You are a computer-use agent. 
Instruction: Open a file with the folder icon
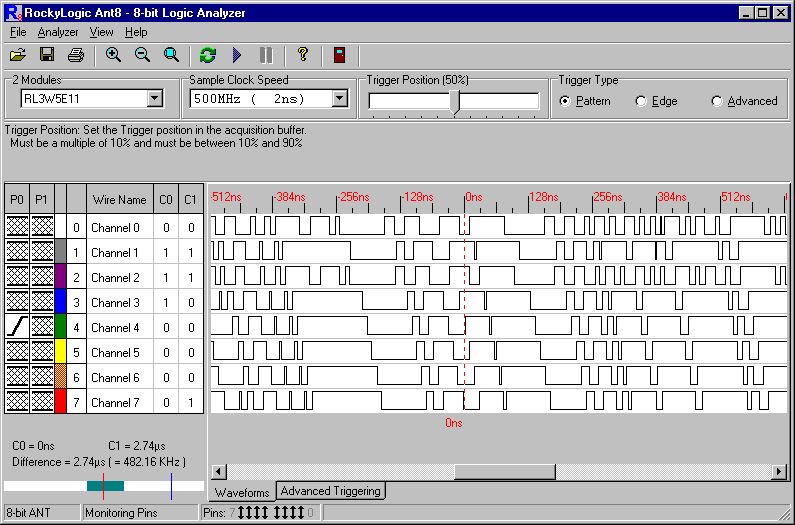(x=18, y=55)
